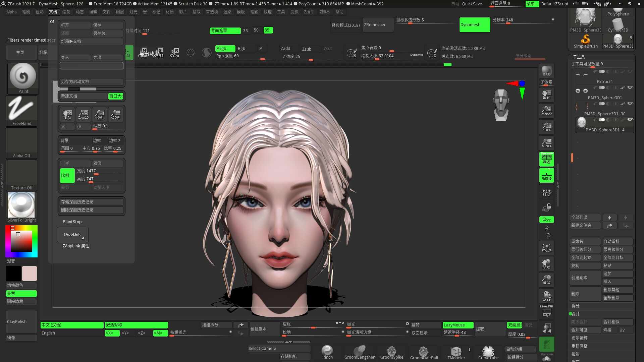644x362 pixels.
Task: Click the head orientation camera gizmo
Action: (x=501, y=105)
